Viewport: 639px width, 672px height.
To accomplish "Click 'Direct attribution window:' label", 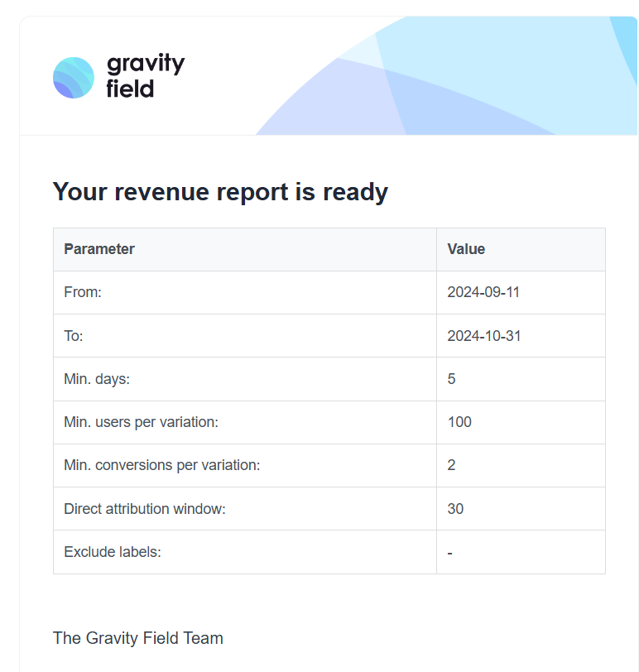I will tap(144, 509).
